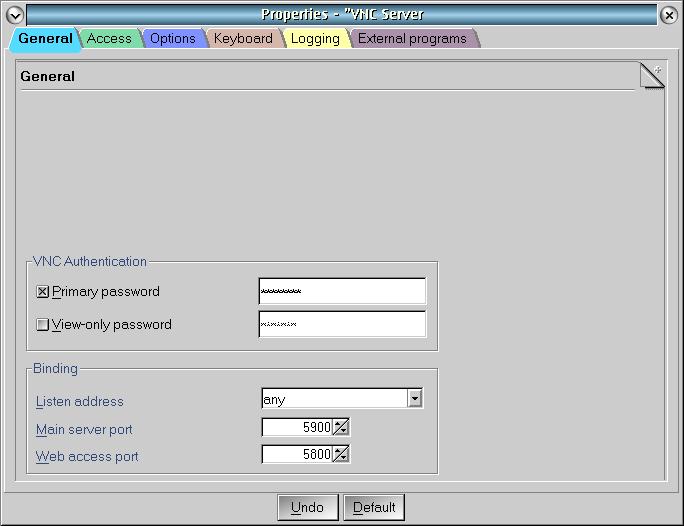684x526 pixels.
Task: Click the Primary password field
Action: tap(342, 291)
